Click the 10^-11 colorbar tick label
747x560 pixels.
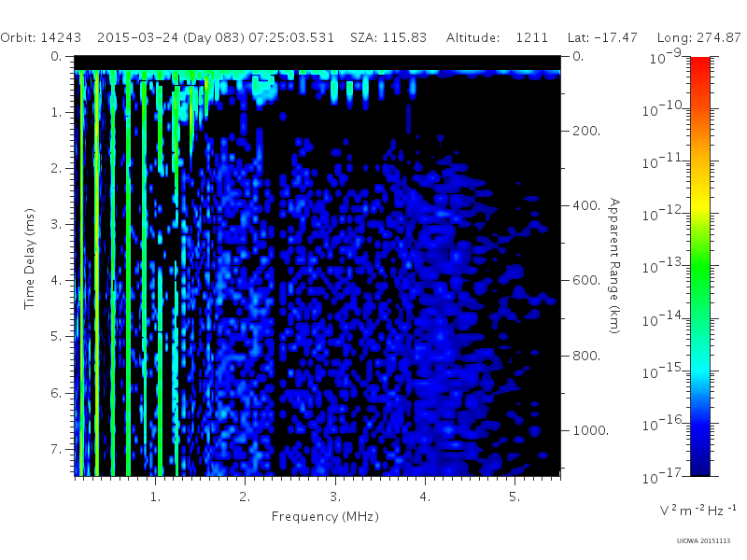point(664,161)
